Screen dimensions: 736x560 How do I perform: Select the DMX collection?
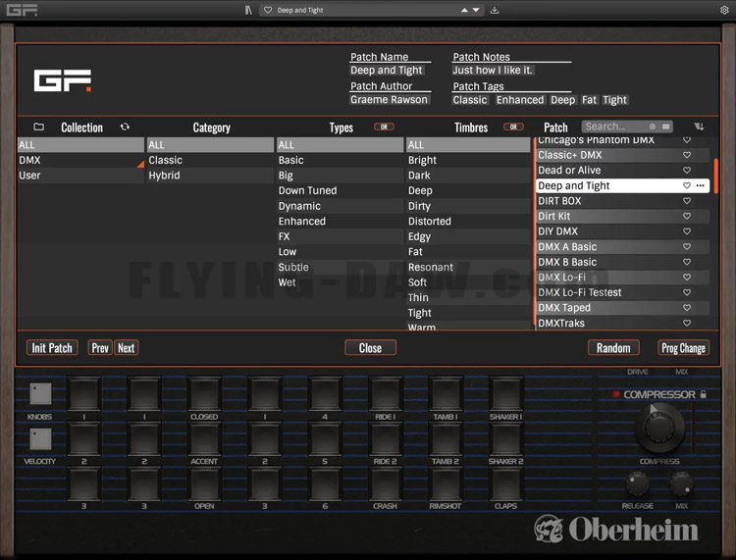[80, 160]
